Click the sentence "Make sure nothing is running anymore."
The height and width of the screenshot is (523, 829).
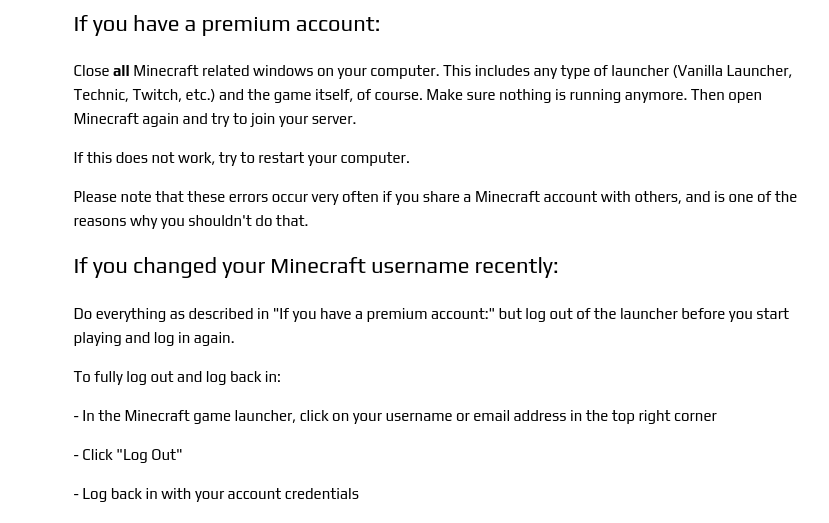(x=556, y=95)
